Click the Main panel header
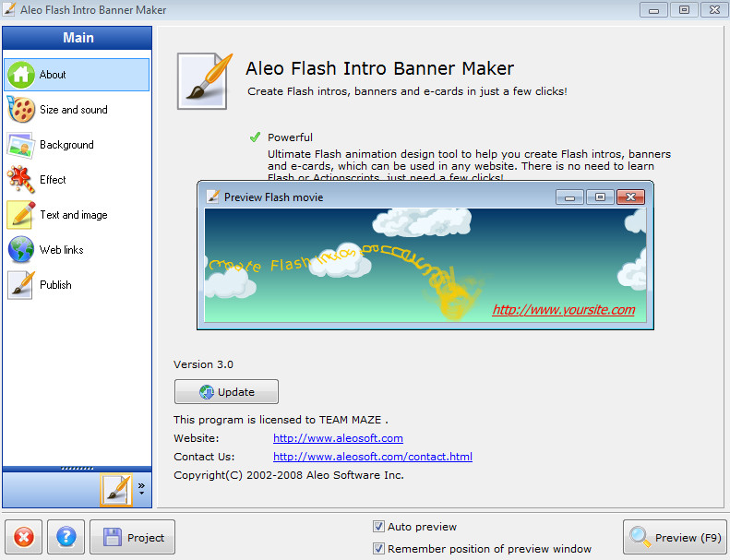 coord(78,38)
